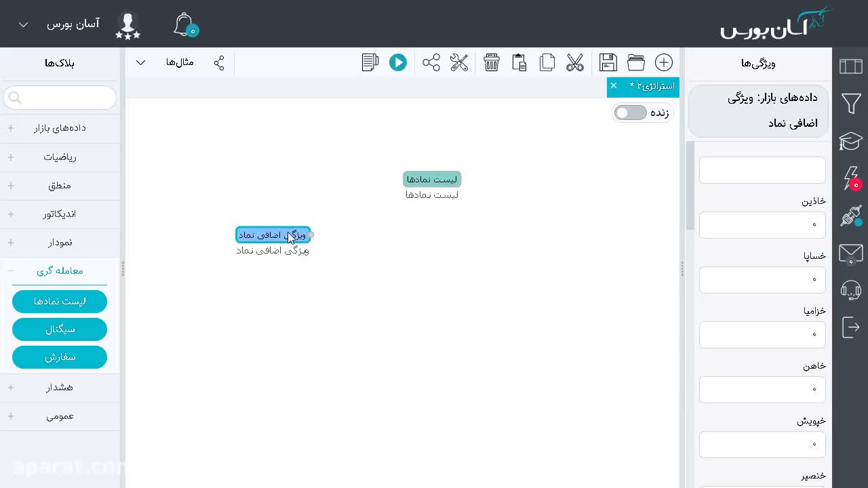
Task: Open support headset icon
Action: point(850,290)
